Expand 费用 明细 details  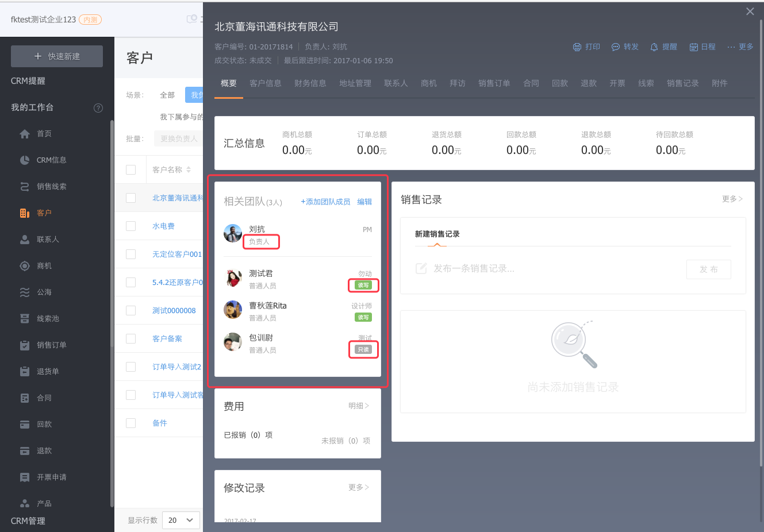point(359,406)
